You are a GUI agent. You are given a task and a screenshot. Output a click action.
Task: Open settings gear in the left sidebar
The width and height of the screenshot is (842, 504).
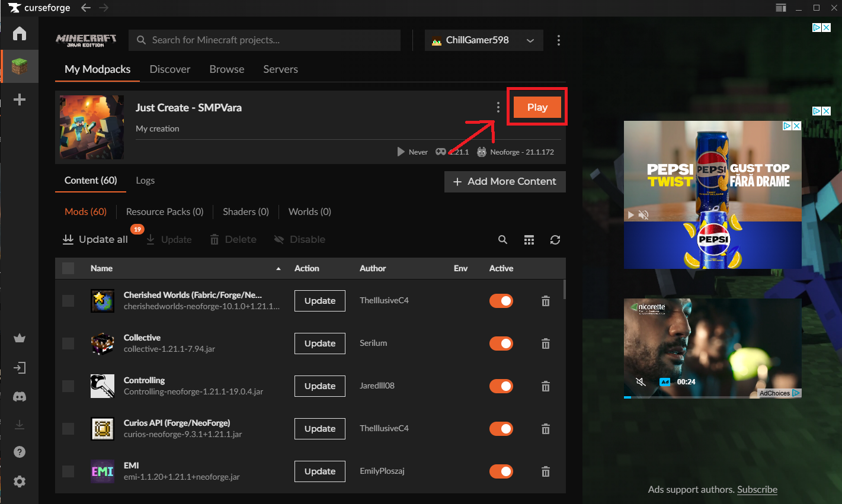pos(20,481)
